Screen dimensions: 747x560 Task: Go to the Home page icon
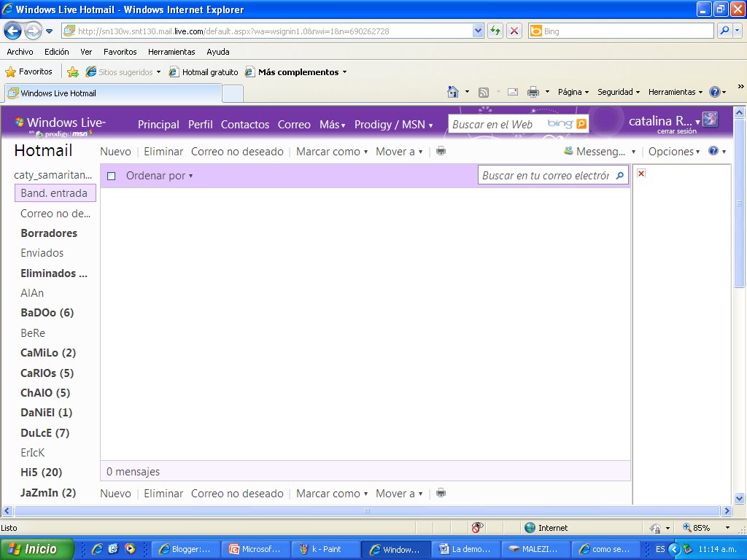453,92
